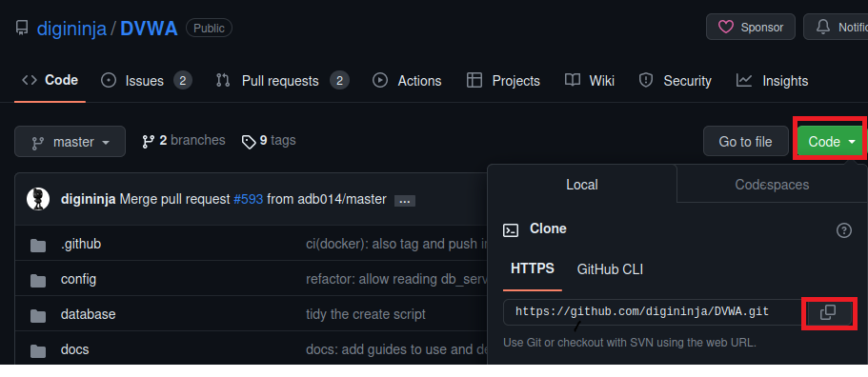Click the .github folder icon
Viewport: 868px width, 377px height.
pos(38,245)
